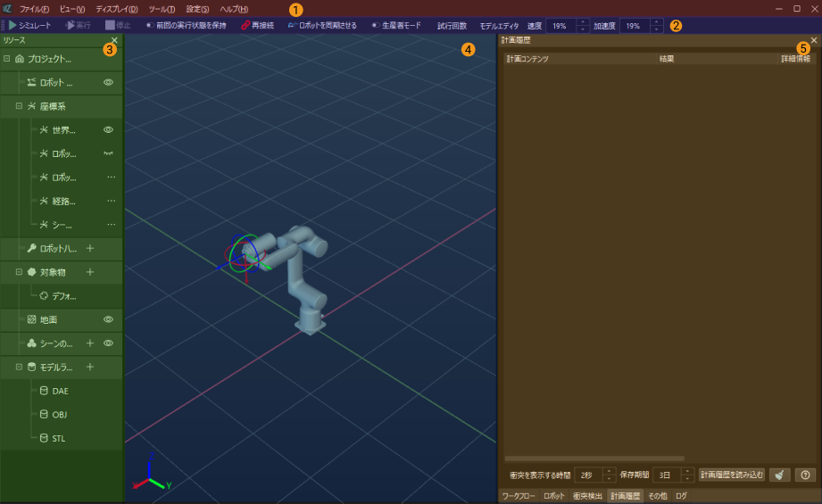
Task: Click ロボットを同期させる button
Action: coord(322,25)
